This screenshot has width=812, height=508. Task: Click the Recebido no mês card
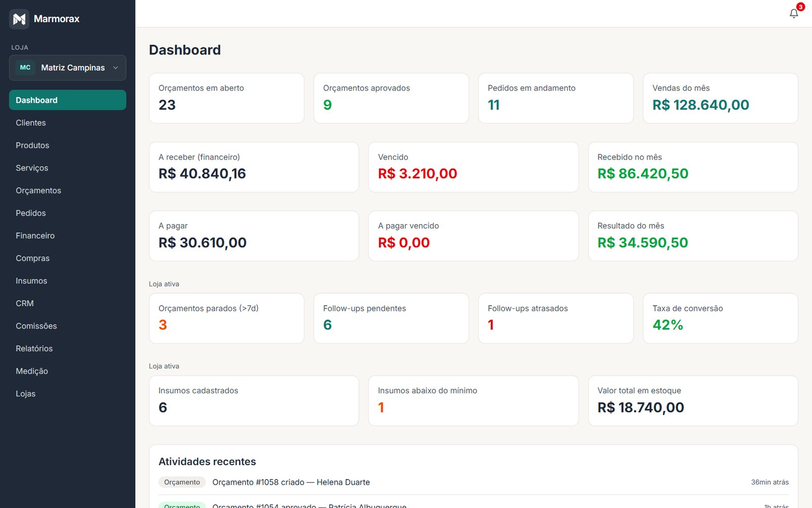(x=693, y=167)
